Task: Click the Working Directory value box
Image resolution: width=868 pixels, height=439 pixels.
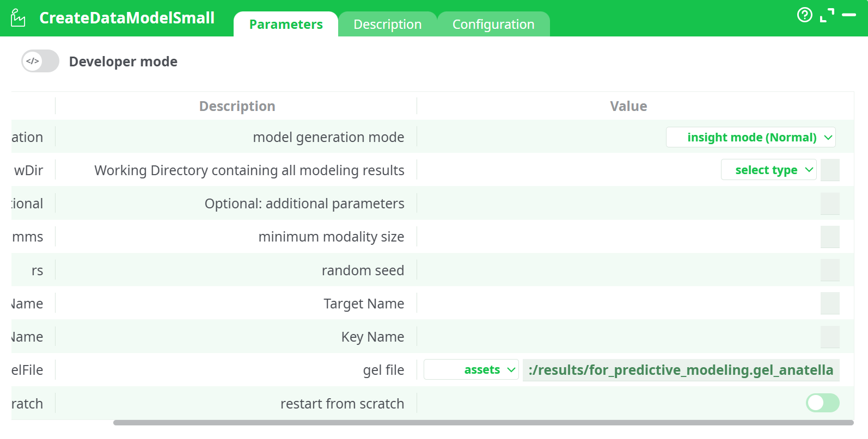Action: [x=829, y=170]
